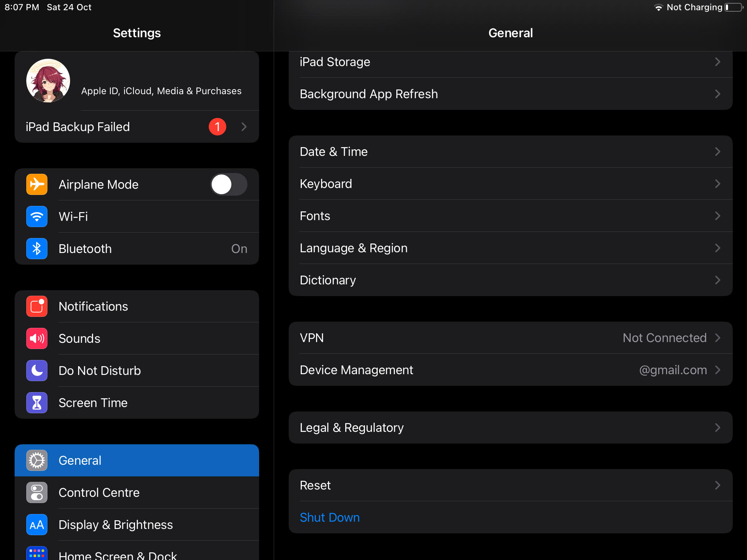Click Shut Down button

click(330, 517)
